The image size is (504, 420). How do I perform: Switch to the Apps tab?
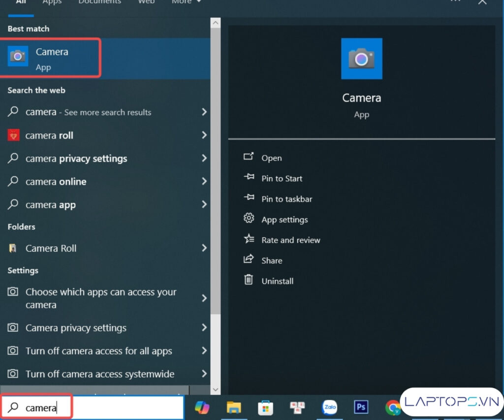click(52, 2)
